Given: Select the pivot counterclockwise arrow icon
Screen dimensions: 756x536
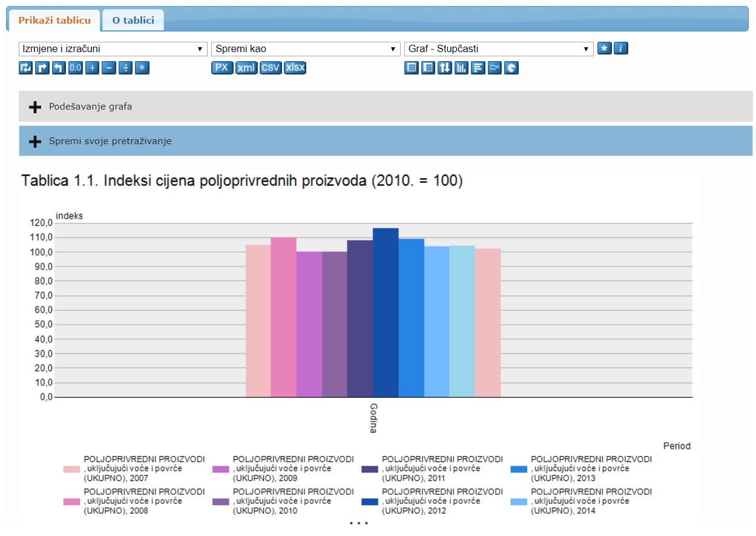Looking at the screenshot, I should (57, 68).
